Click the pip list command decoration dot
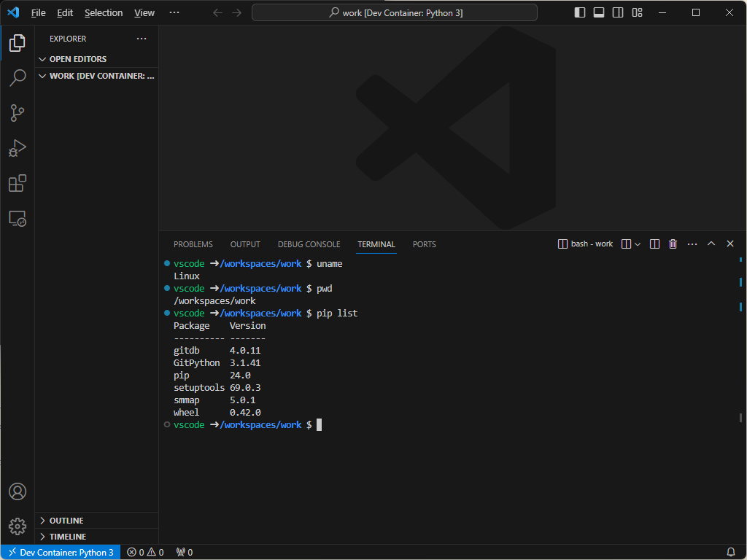Image resolution: width=747 pixels, height=560 pixels. coord(167,313)
